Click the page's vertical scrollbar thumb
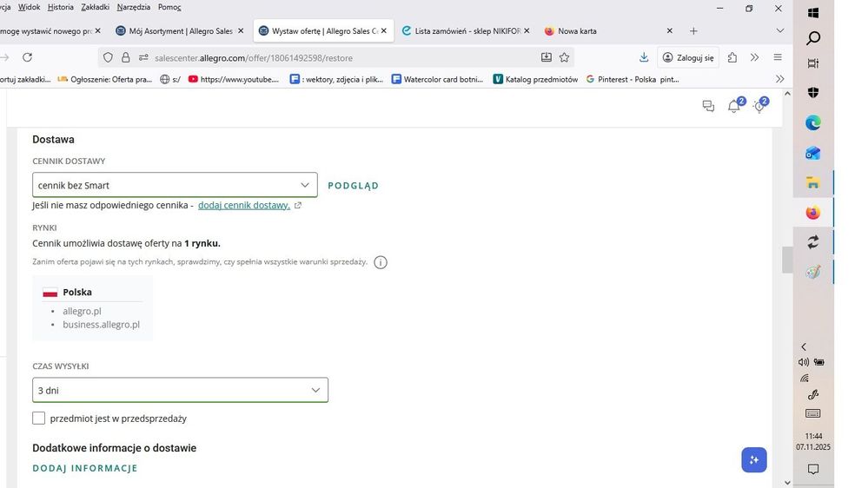Image resolution: width=868 pixels, height=488 pixels. click(787, 260)
